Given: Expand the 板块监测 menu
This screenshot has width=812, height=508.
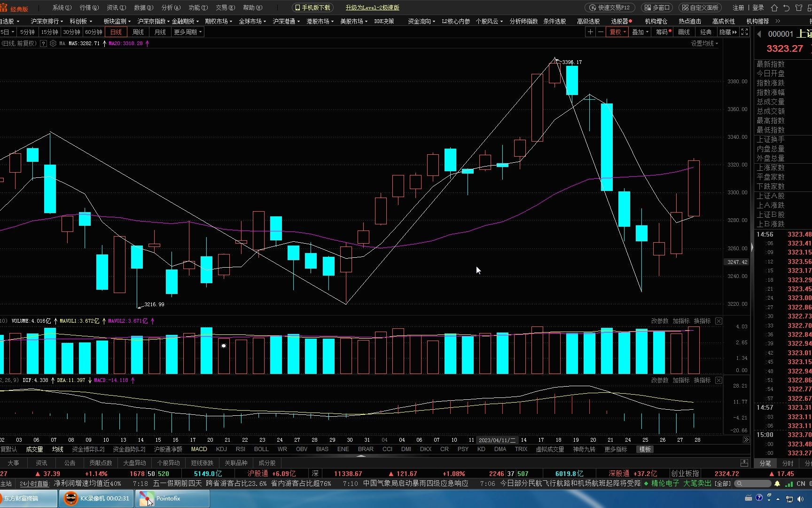Looking at the screenshot, I should [x=117, y=21].
